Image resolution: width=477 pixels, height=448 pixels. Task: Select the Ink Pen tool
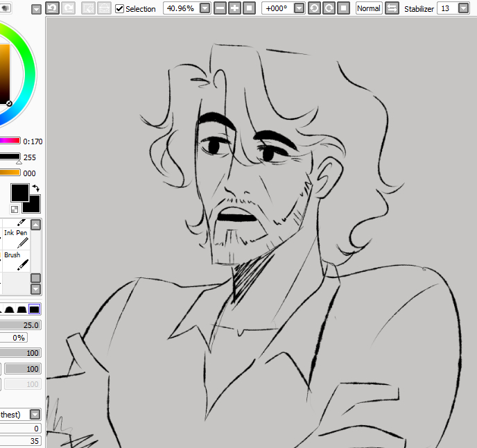[16, 238]
